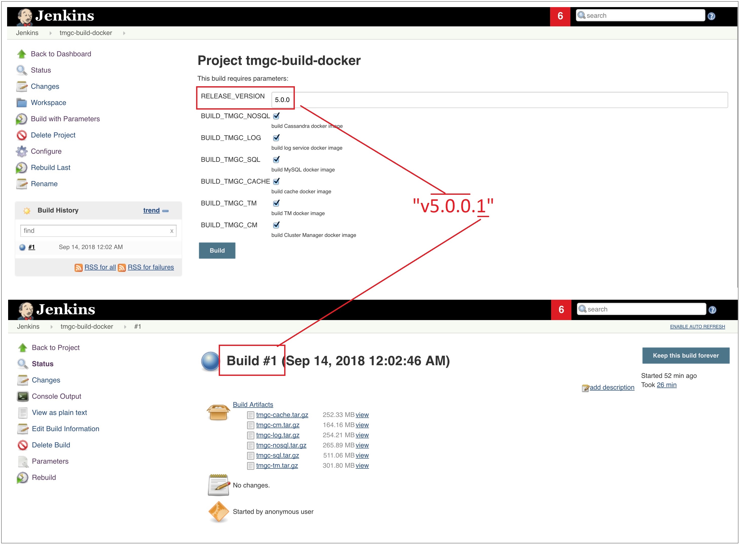
Task: Click the Back to Dashboard arrow icon
Action: pyautogui.click(x=22, y=54)
